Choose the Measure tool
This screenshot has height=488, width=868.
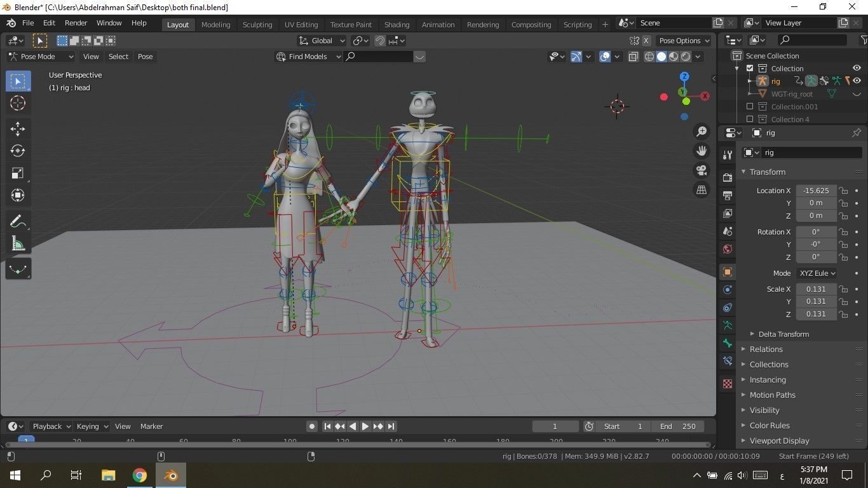tap(18, 244)
